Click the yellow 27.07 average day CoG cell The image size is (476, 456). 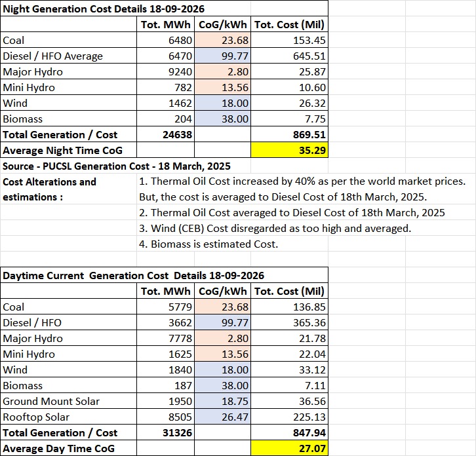(x=289, y=448)
